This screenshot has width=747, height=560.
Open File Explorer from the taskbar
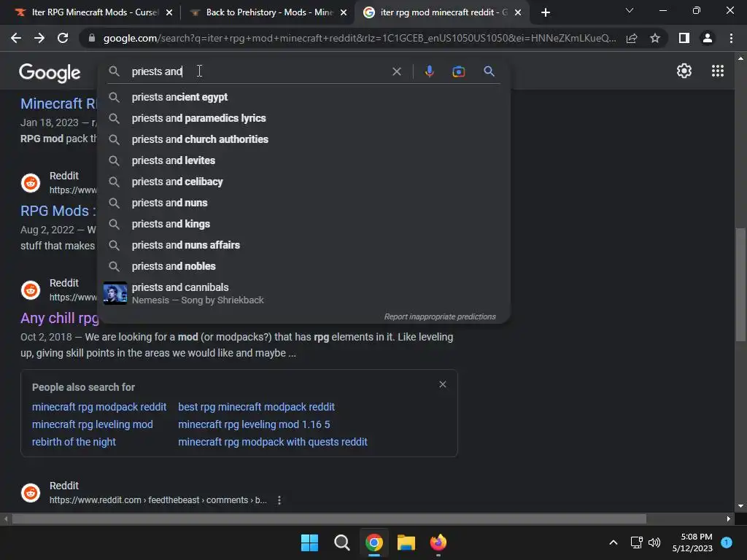[x=406, y=542]
